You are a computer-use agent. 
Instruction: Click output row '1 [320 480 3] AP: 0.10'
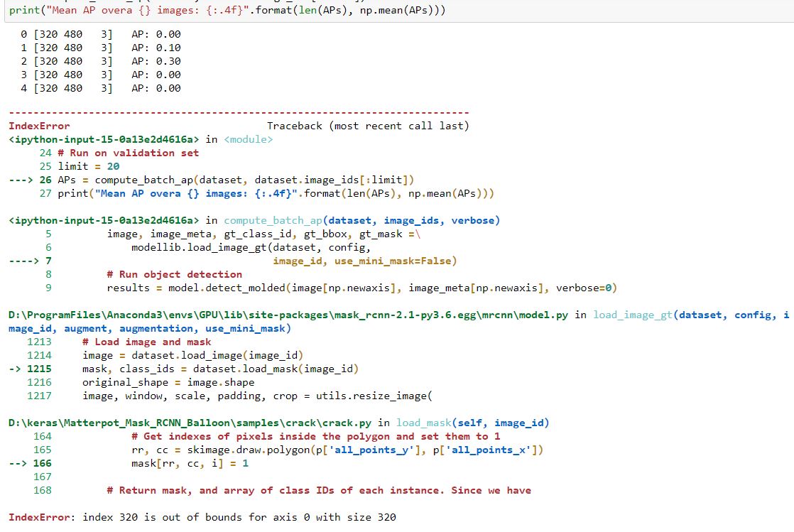pos(100,48)
